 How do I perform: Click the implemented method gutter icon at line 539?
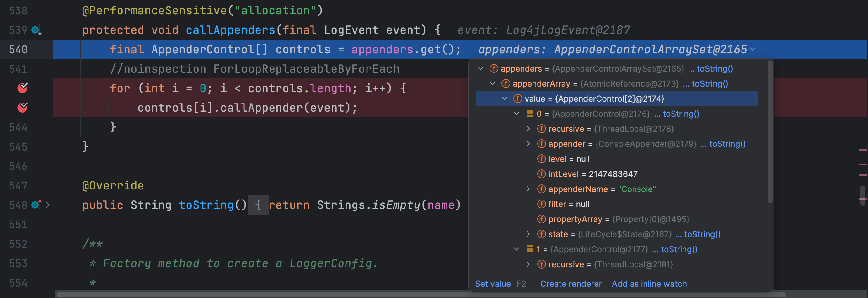(36, 30)
